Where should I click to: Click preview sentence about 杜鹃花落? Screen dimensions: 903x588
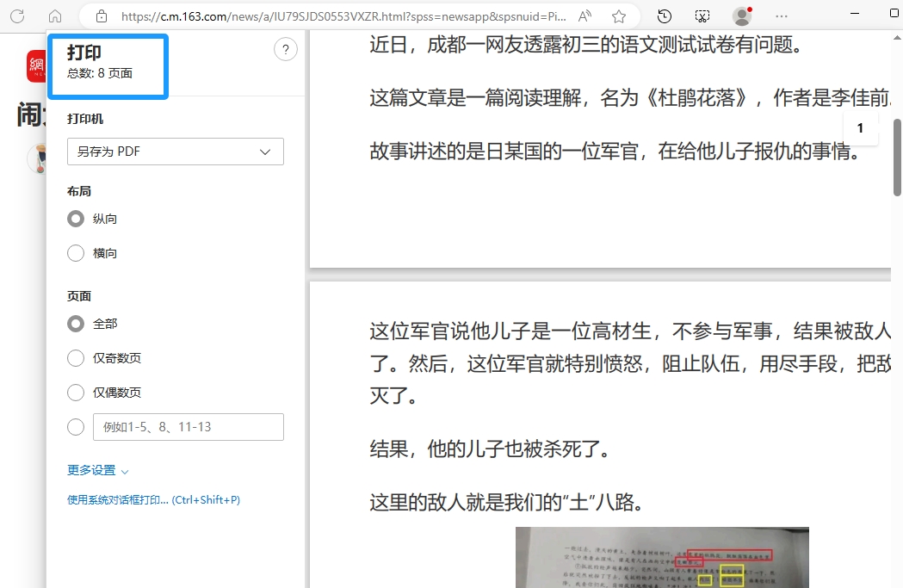tap(630, 98)
